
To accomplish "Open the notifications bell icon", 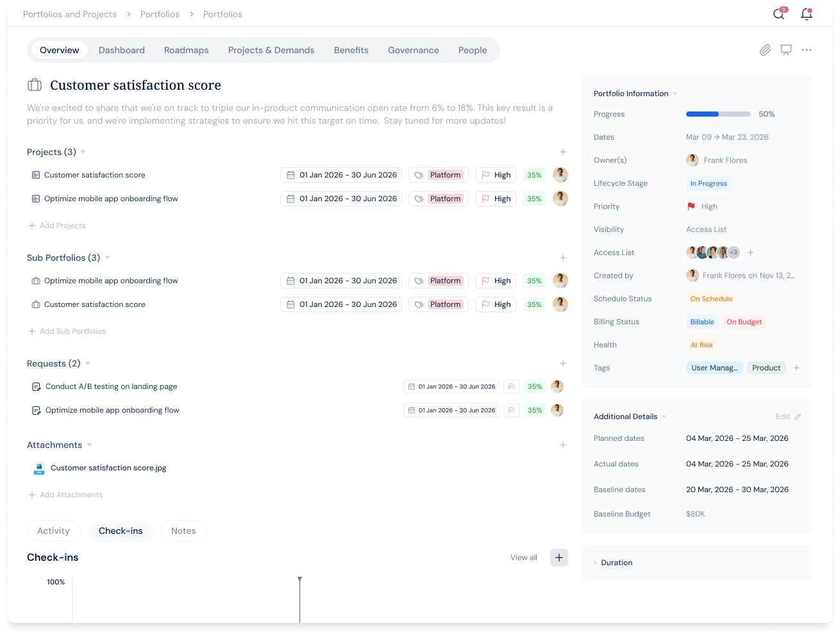I will tap(807, 13).
